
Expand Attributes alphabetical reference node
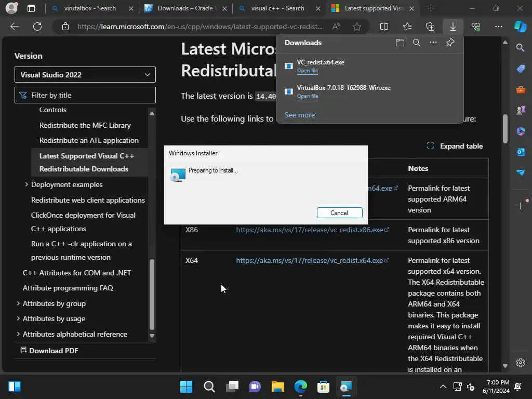click(x=18, y=334)
